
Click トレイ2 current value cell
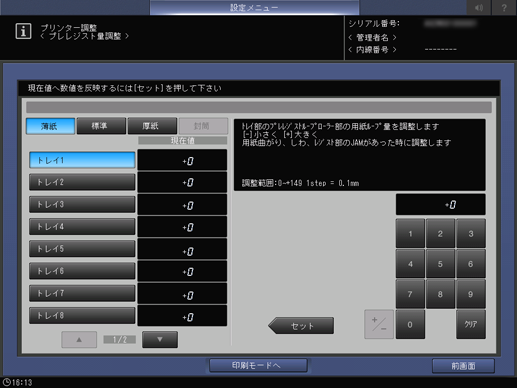pos(182,182)
